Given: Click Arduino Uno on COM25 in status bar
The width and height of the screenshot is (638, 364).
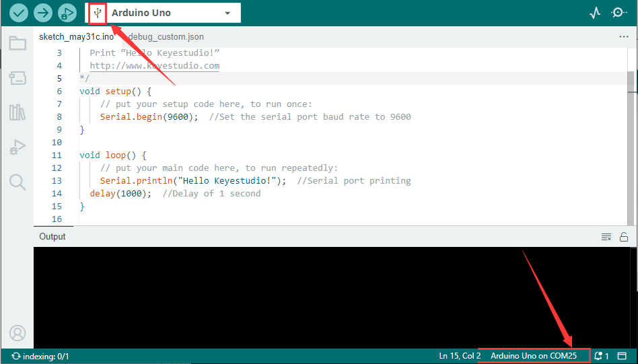Looking at the screenshot, I should tap(534, 356).
